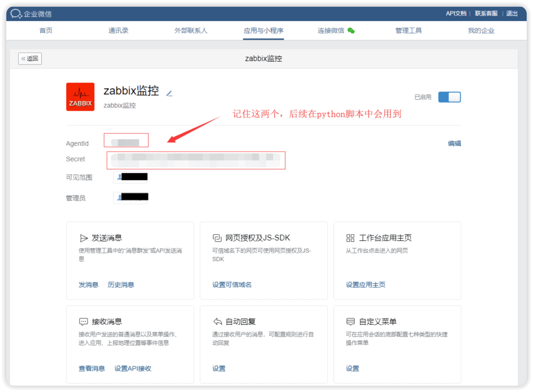Click the blurred Secret value

(x=196, y=160)
